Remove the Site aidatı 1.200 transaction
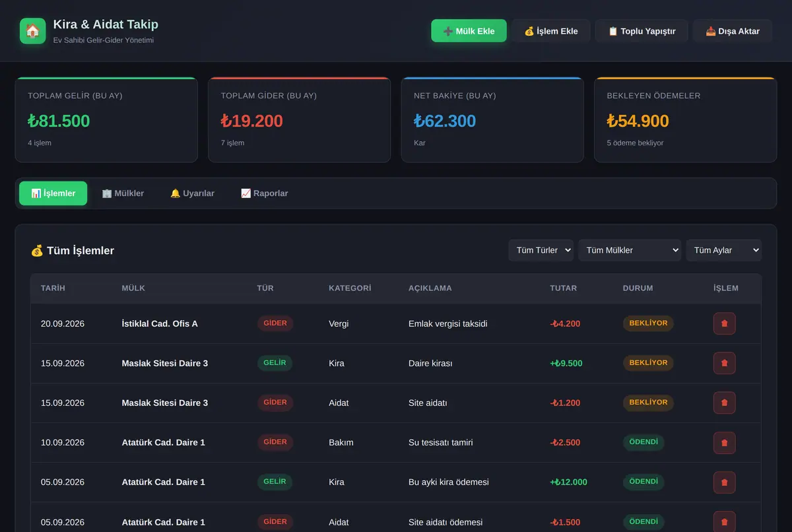The height and width of the screenshot is (532, 792). [724, 403]
